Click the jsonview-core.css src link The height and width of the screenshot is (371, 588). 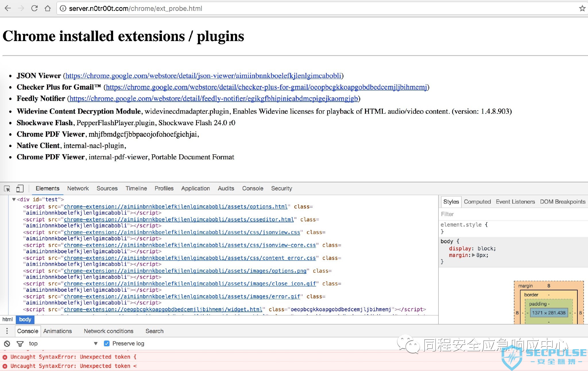[189, 245]
